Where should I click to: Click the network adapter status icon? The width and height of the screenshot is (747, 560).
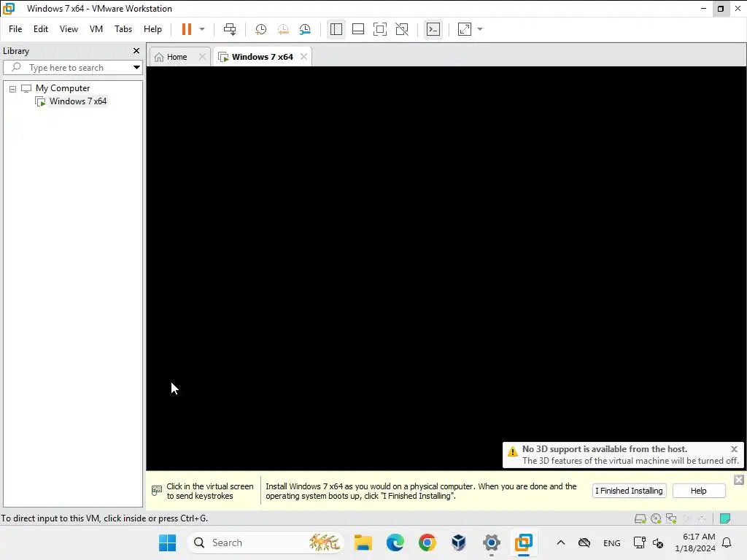click(671, 518)
